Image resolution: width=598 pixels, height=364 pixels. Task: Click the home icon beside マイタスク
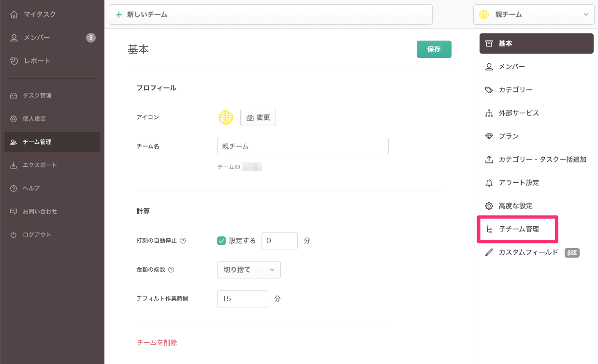click(14, 15)
